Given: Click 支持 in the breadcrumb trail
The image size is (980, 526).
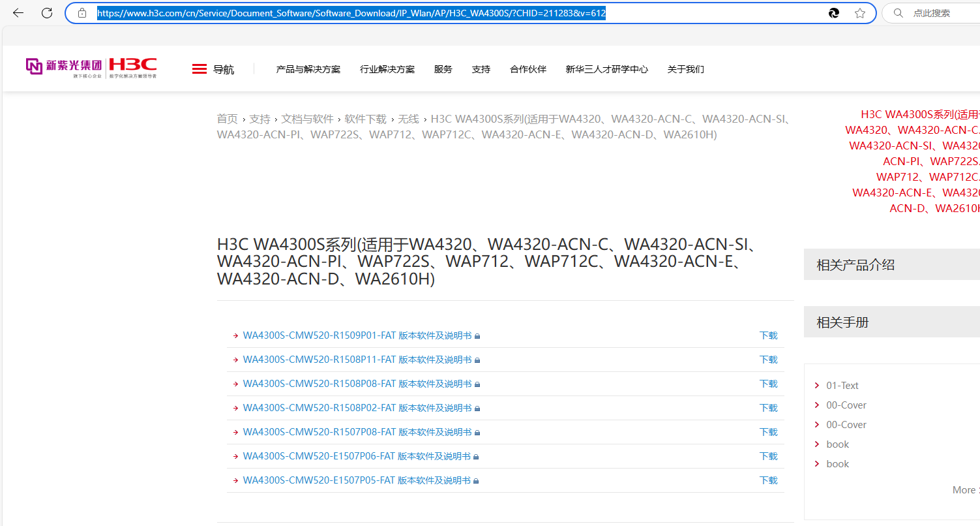Looking at the screenshot, I should point(260,119).
